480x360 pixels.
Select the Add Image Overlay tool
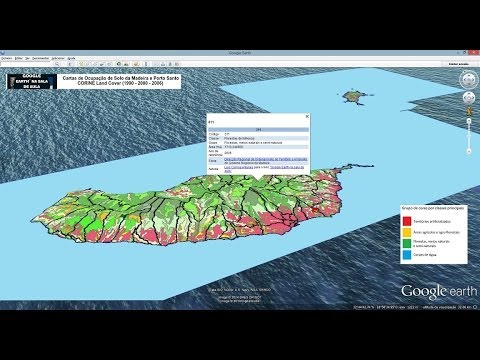102,64
